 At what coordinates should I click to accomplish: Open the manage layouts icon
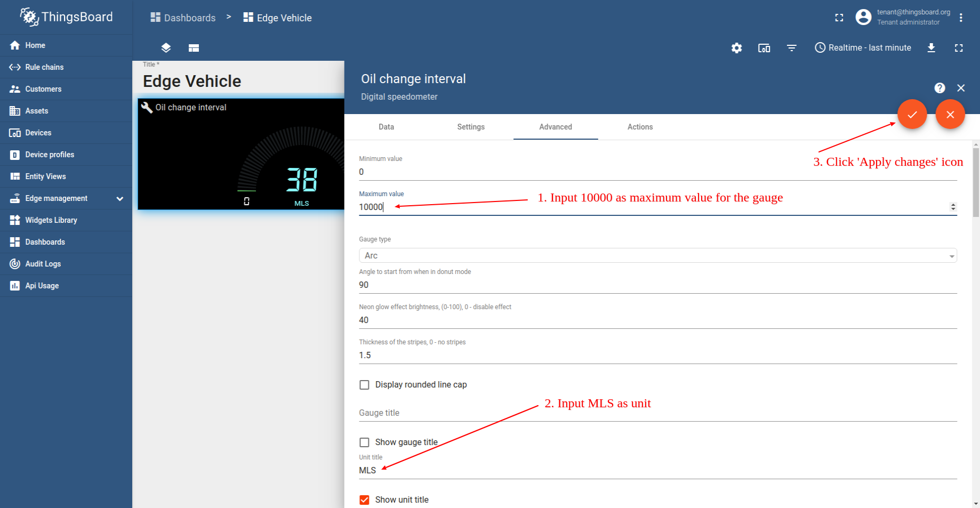click(194, 48)
